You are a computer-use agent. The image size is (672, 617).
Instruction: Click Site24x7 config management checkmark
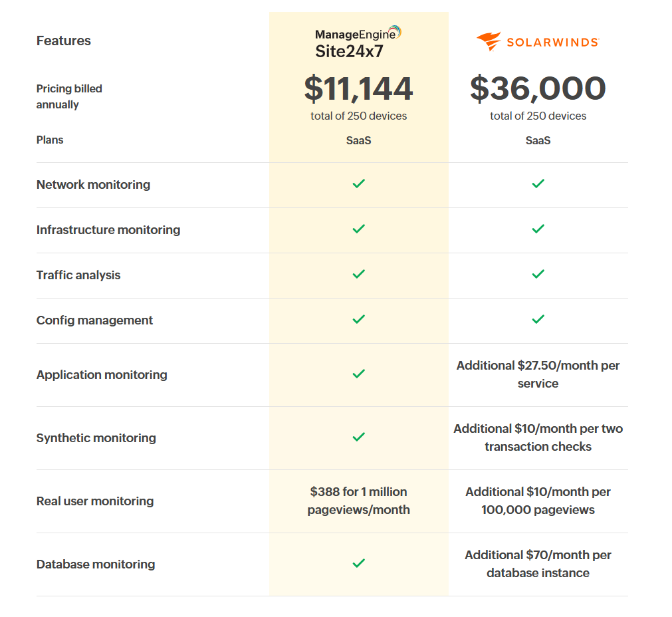click(359, 319)
